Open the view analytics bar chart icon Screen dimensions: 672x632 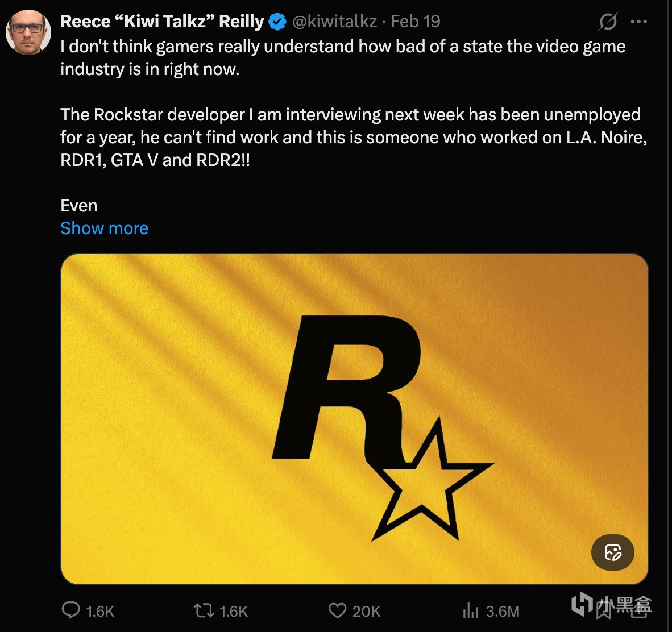(470, 610)
